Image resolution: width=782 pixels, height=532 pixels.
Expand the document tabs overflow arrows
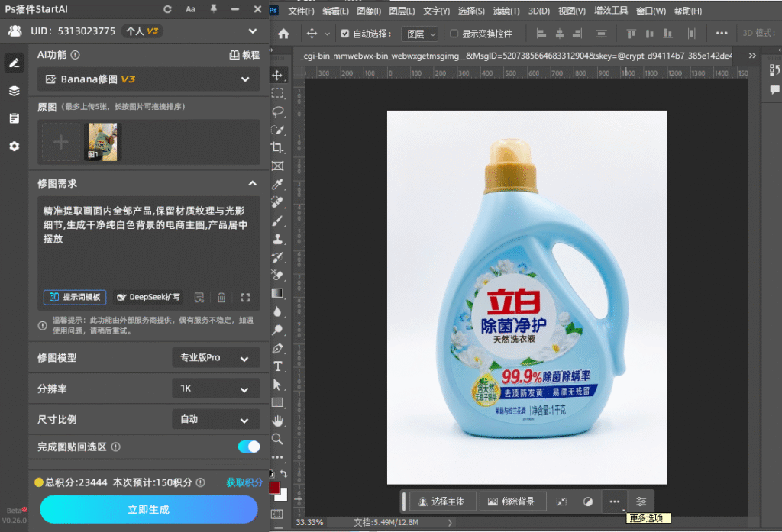(752, 56)
